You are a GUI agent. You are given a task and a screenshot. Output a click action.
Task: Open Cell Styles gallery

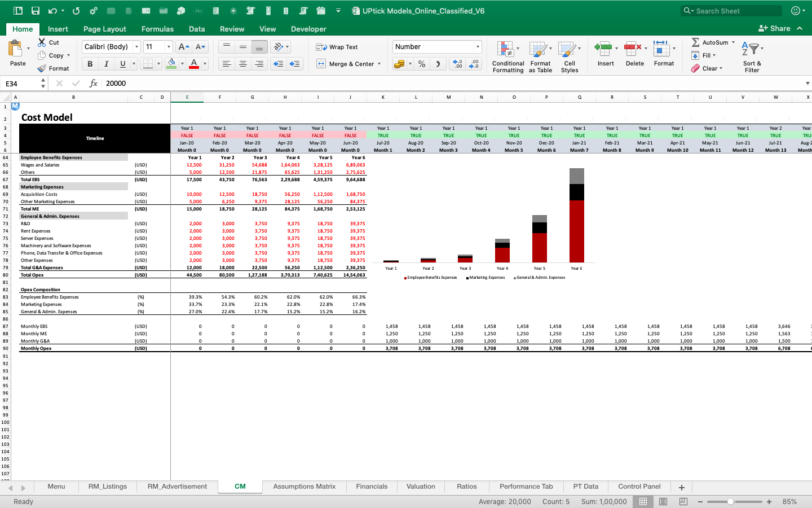[570, 56]
